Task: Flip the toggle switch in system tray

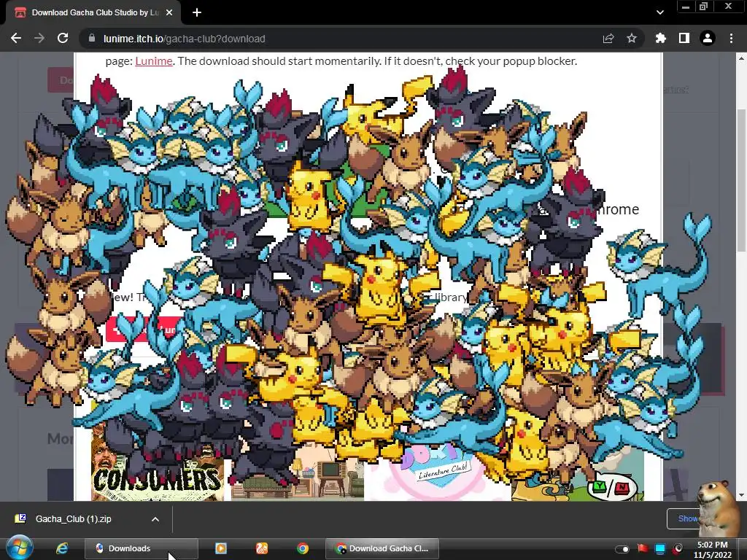Action: pyautogui.click(x=622, y=549)
